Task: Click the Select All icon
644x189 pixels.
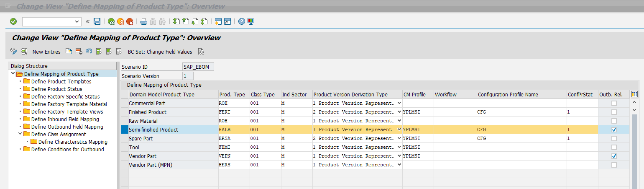Action: click(99, 52)
